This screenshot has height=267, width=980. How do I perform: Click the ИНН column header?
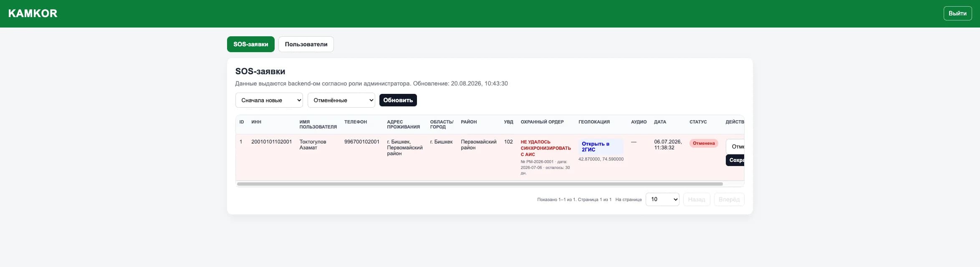point(256,122)
